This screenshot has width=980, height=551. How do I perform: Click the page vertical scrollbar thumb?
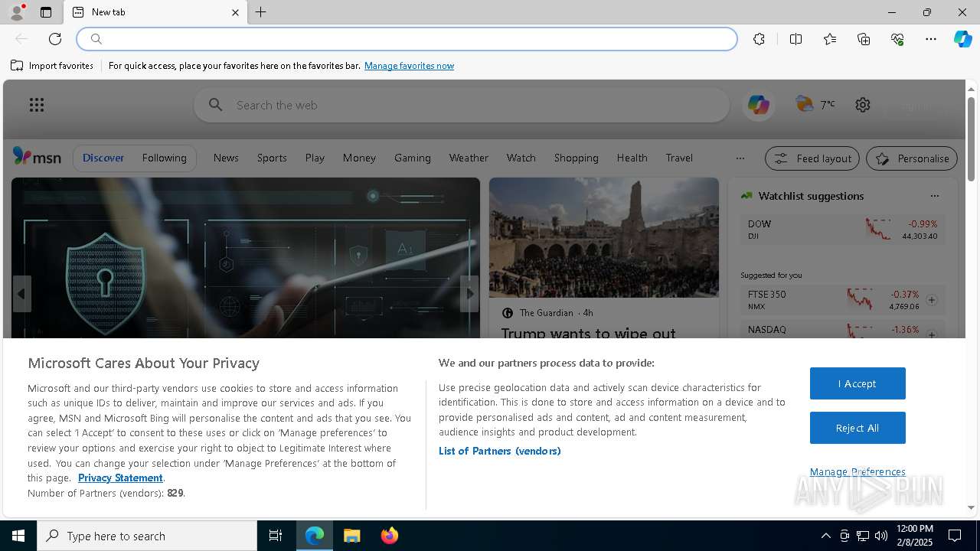pyautogui.click(x=971, y=139)
